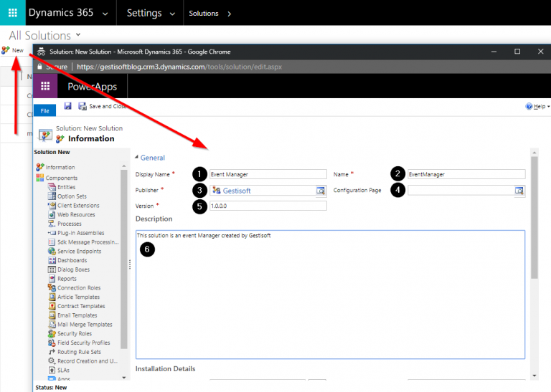The width and height of the screenshot is (551, 392).
Task: Click the Service Endpoints globe icon
Action: click(x=52, y=251)
